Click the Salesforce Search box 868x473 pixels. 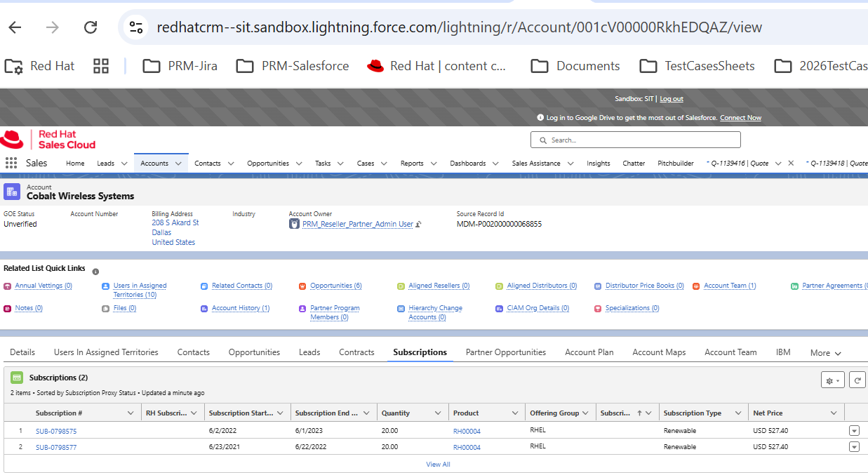[x=636, y=140]
